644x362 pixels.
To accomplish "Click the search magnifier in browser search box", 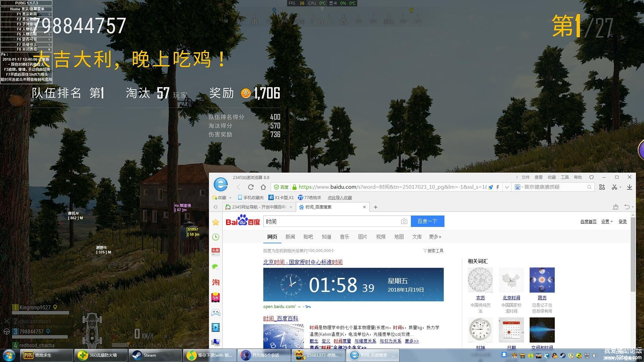I will point(589,187).
